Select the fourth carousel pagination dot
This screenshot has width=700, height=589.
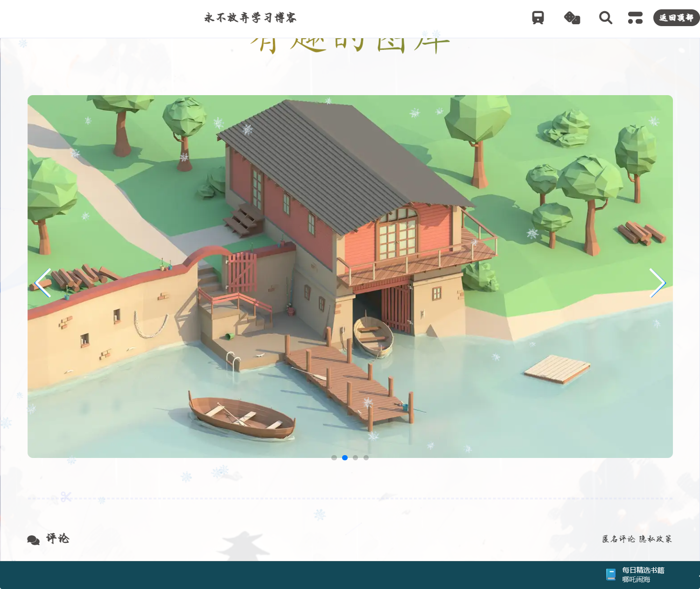pos(366,457)
